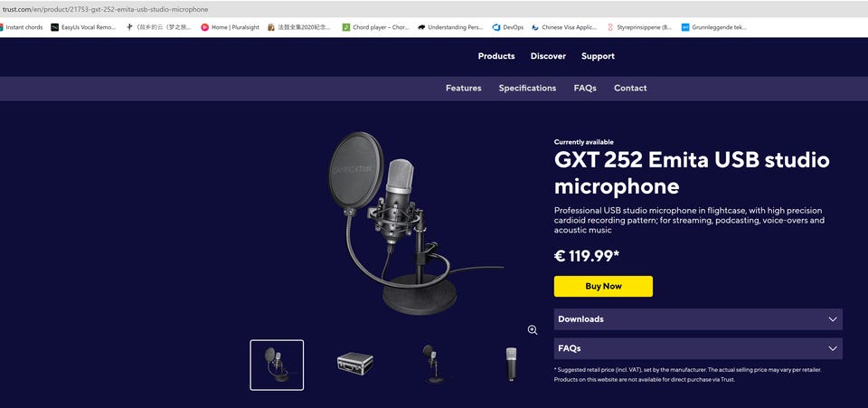The height and width of the screenshot is (408, 868).
Task: Open the Products menu
Action: [x=496, y=56]
